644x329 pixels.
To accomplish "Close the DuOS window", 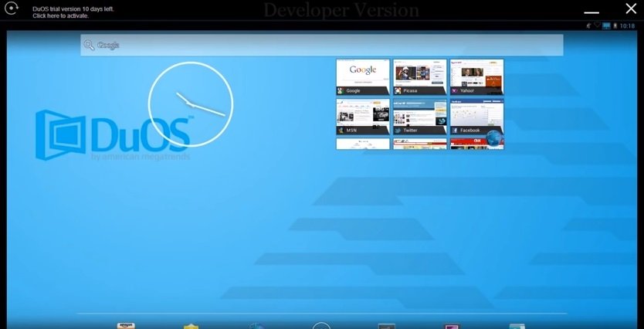I will [631, 8].
